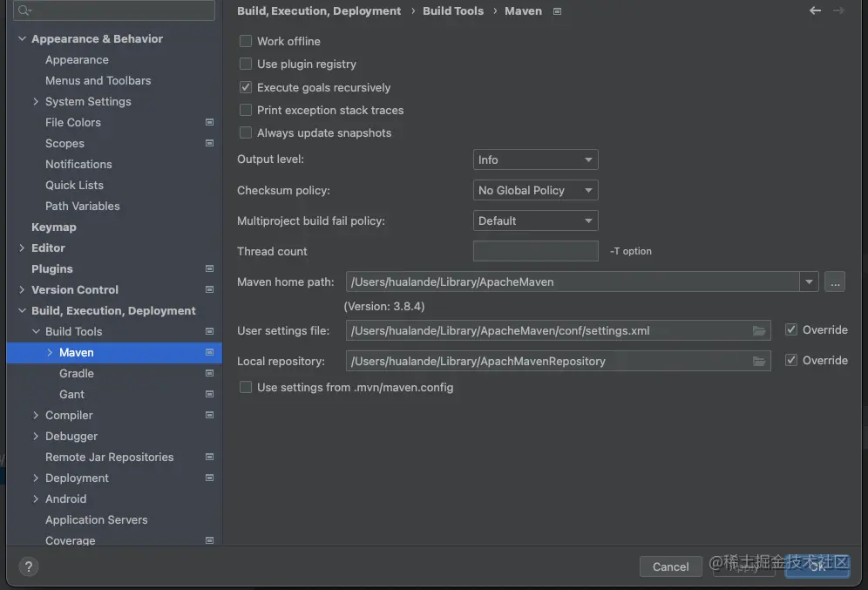Click folder icon in Local repository field
868x590 pixels.
tap(759, 361)
